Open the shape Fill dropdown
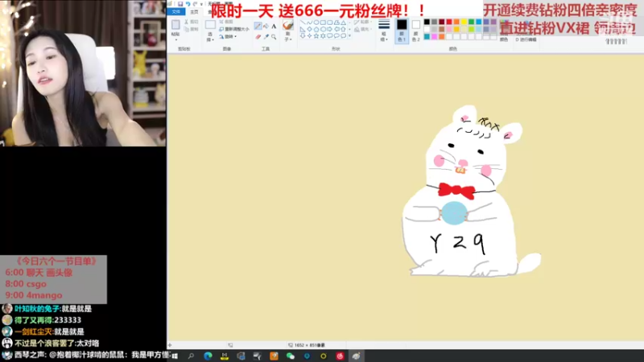The image size is (644, 362). [362, 29]
